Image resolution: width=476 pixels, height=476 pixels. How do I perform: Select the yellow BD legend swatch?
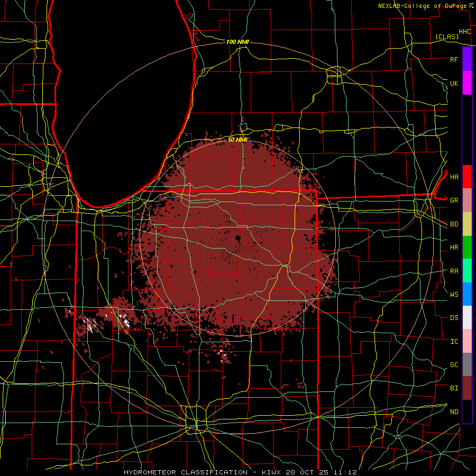click(467, 224)
